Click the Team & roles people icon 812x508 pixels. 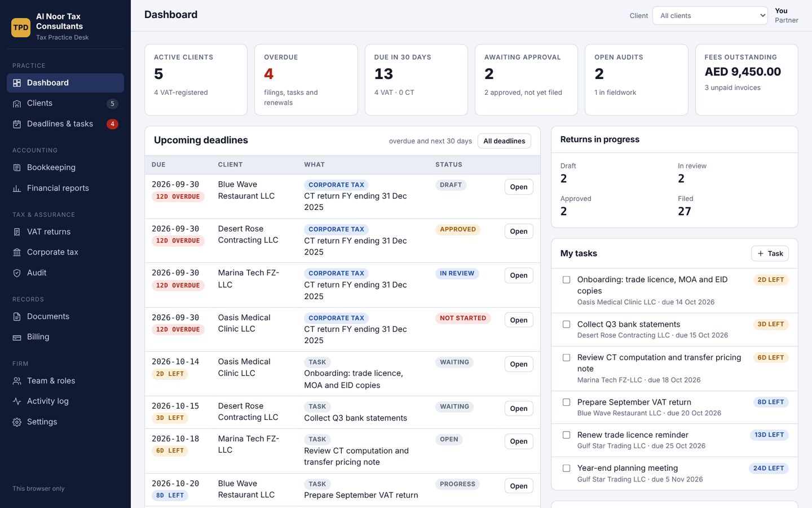(x=17, y=381)
